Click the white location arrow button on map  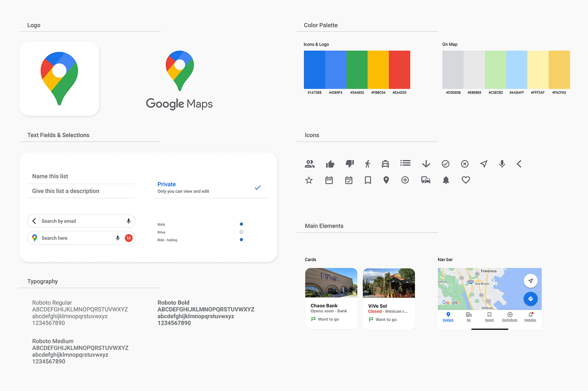pyautogui.click(x=531, y=281)
